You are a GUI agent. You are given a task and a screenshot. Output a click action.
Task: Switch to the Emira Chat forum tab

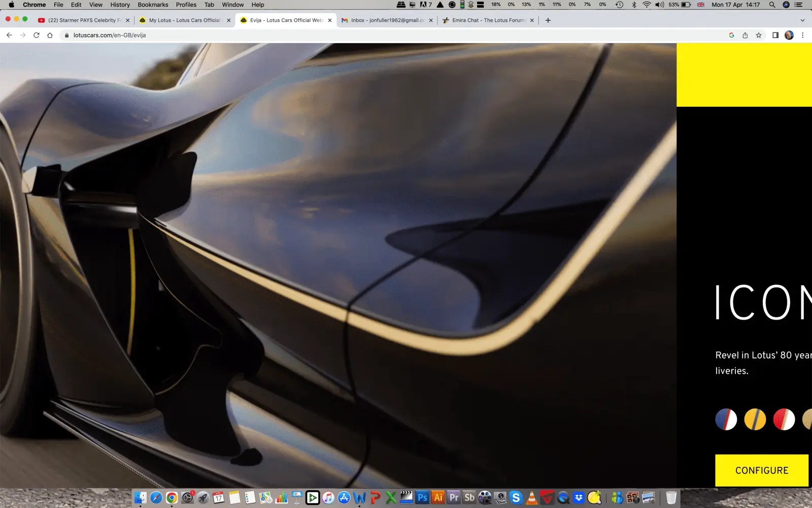click(x=487, y=20)
